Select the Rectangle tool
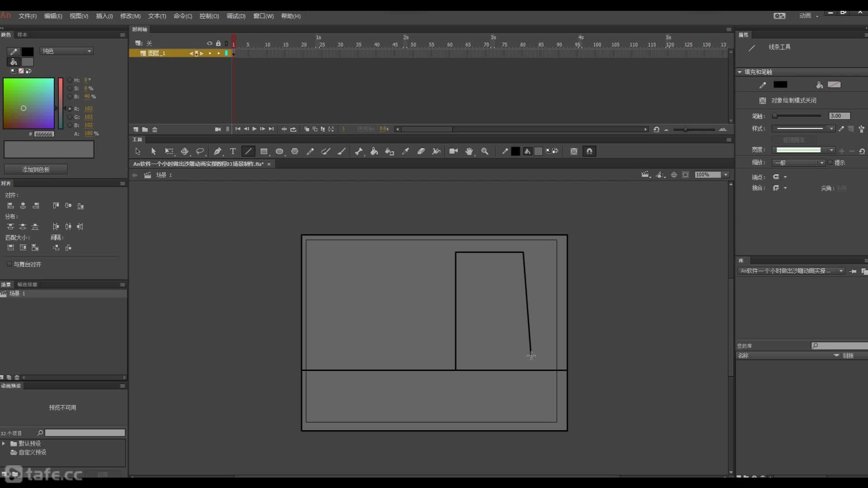 tap(264, 151)
